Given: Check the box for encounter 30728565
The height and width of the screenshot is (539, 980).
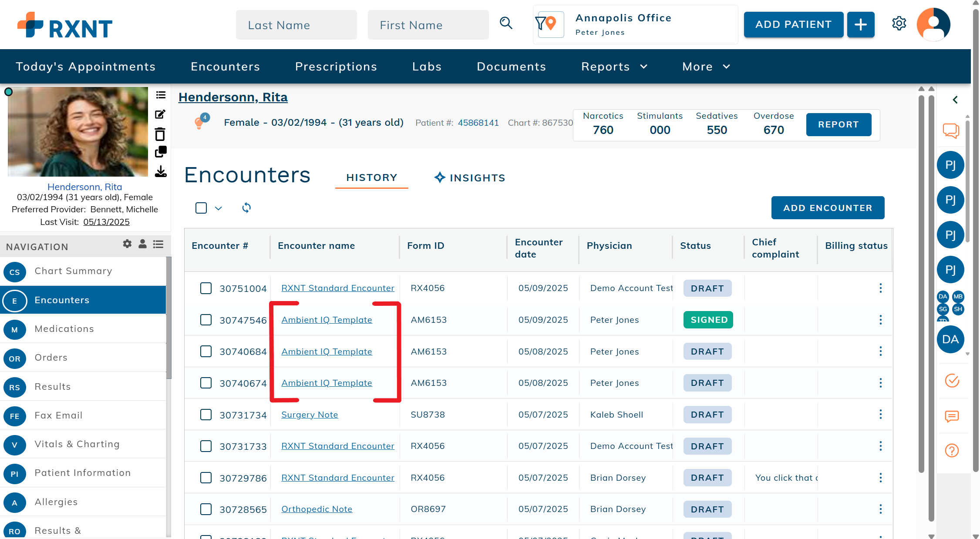Looking at the screenshot, I should tap(206, 509).
